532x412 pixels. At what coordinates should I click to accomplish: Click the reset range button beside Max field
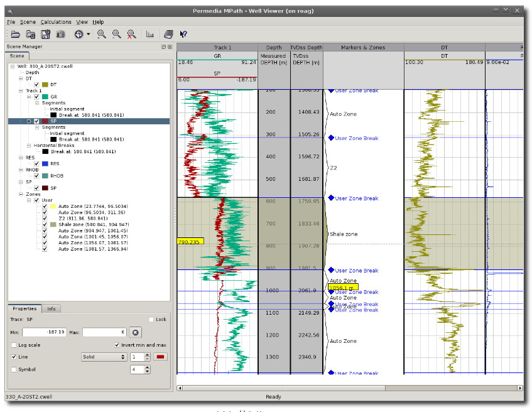pos(136,333)
